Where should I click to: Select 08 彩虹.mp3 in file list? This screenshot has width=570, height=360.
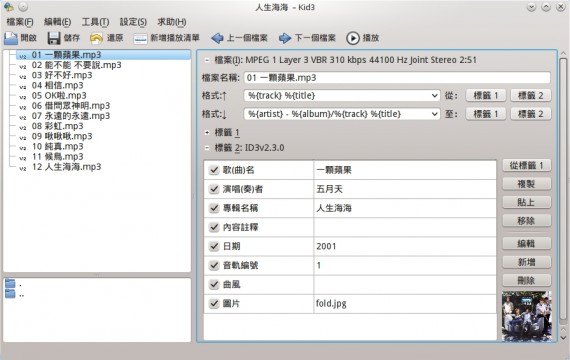click(57, 126)
